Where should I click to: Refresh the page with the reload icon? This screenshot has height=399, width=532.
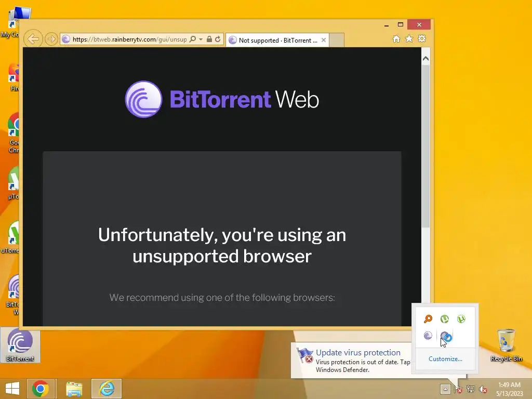pyautogui.click(x=218, y=39)
